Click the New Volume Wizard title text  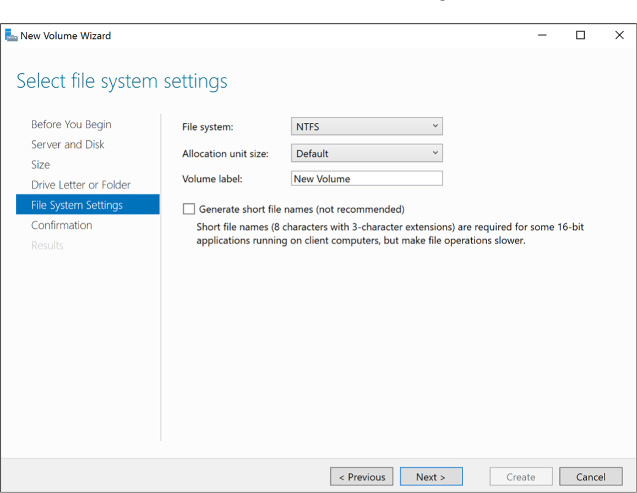[67, 36]
